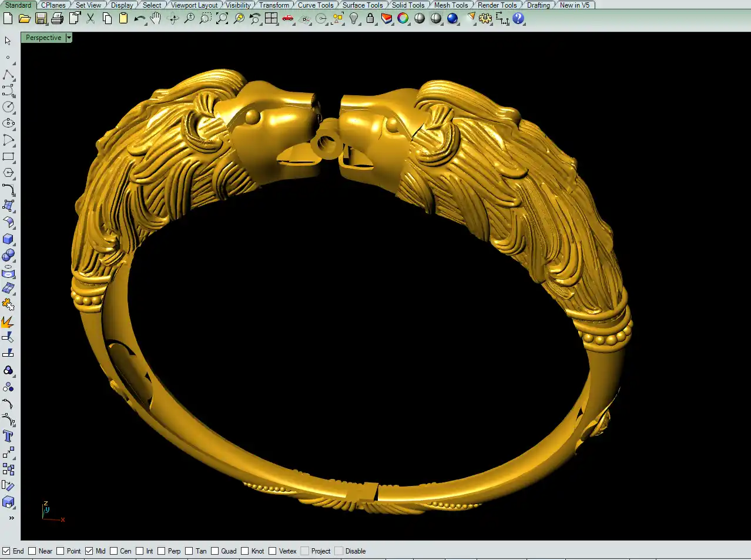Image resolution: width=751 pixels, height=560 pixels.
Task: Switch to the Drafting tab
Action: [538, 5]
